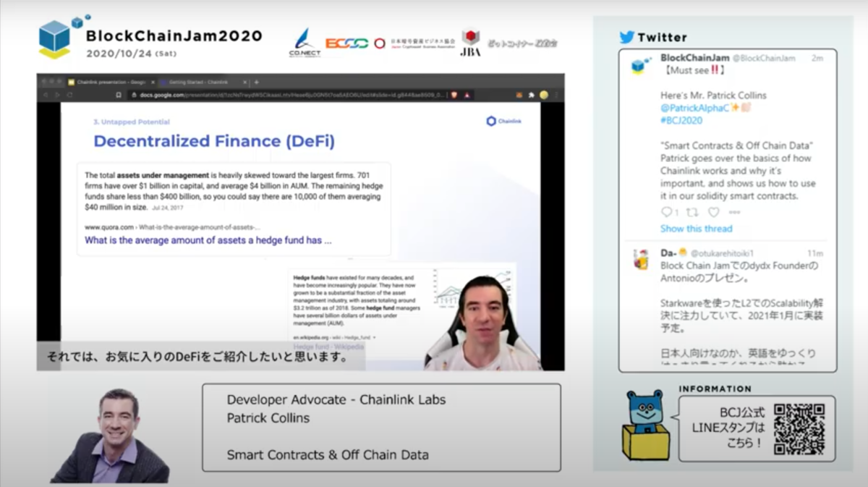
Task: Close the Getting Started Chainlink tab
Action: click(245, 82)
